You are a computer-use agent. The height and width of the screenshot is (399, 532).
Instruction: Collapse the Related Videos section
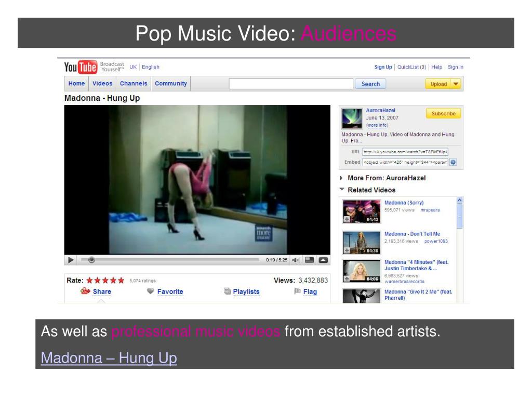coord(342,189)
